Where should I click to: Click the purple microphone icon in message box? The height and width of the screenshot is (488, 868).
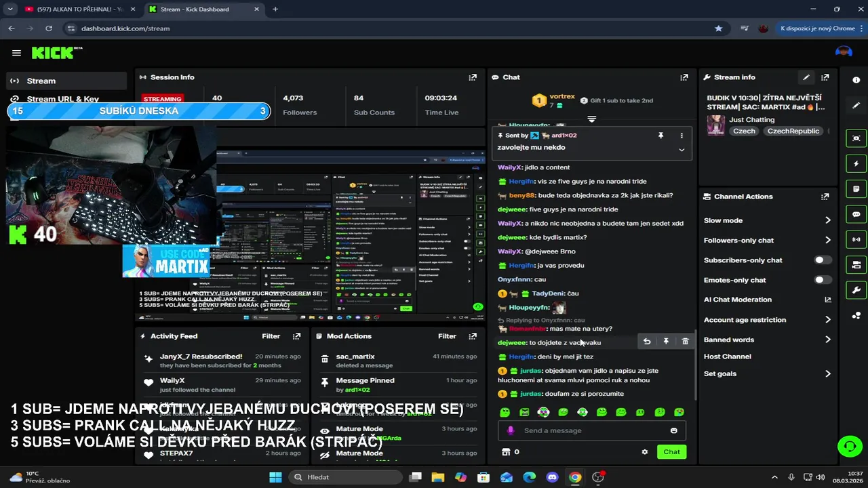pos(511,430)
